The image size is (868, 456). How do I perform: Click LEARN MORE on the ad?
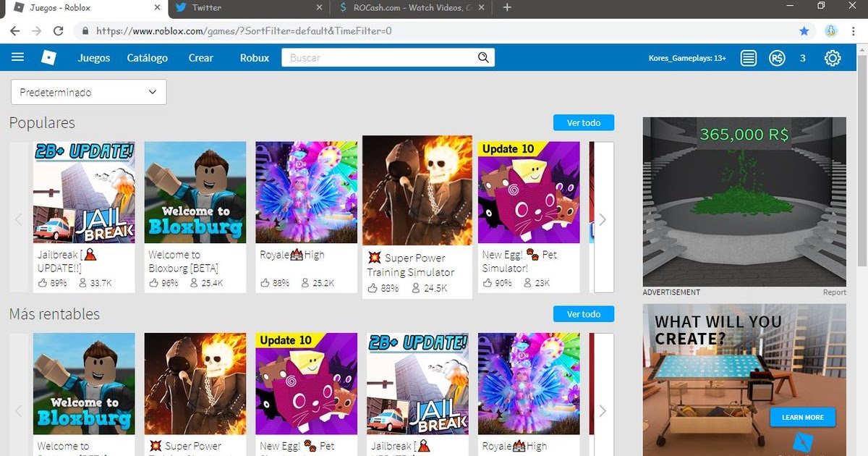(x=803, y=417)
